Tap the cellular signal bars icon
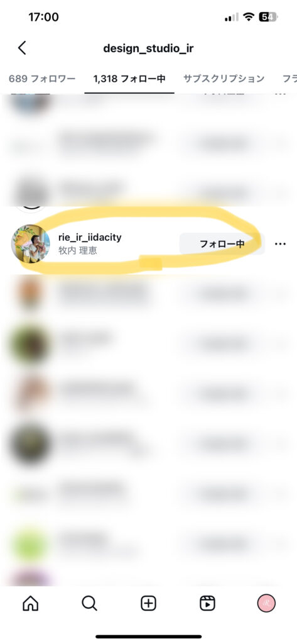 (231, 17)
